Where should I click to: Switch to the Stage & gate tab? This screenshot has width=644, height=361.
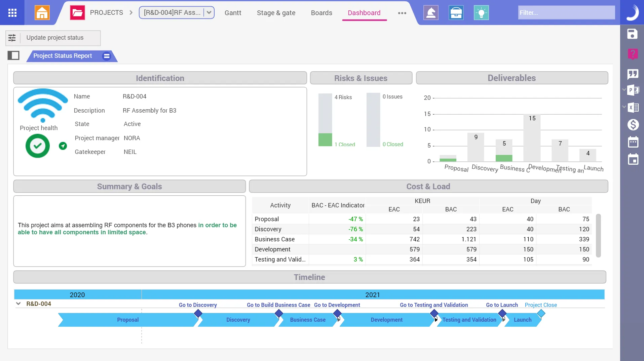click(276, 13)
